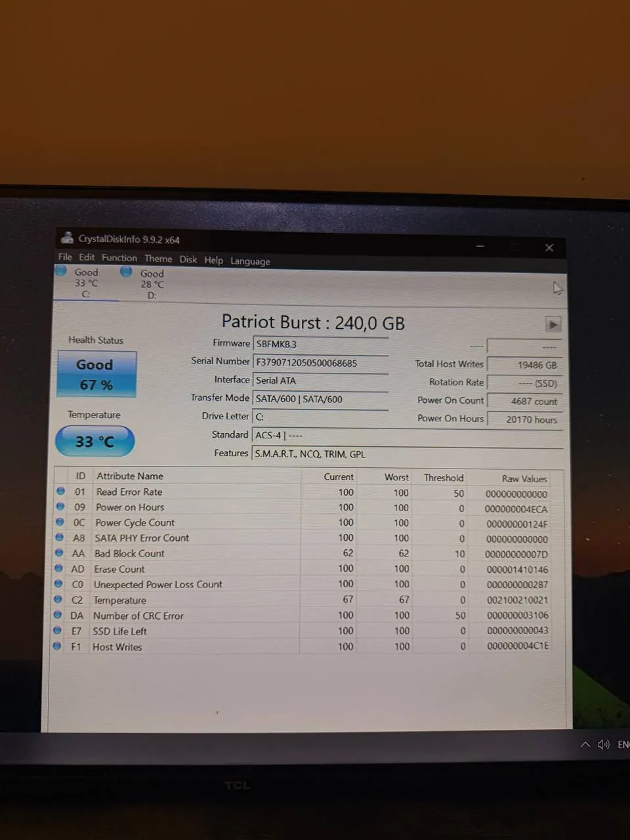The image size is (630, 840).
Task: Click the next disk arrow button
Action: click(x=553, y=324)
